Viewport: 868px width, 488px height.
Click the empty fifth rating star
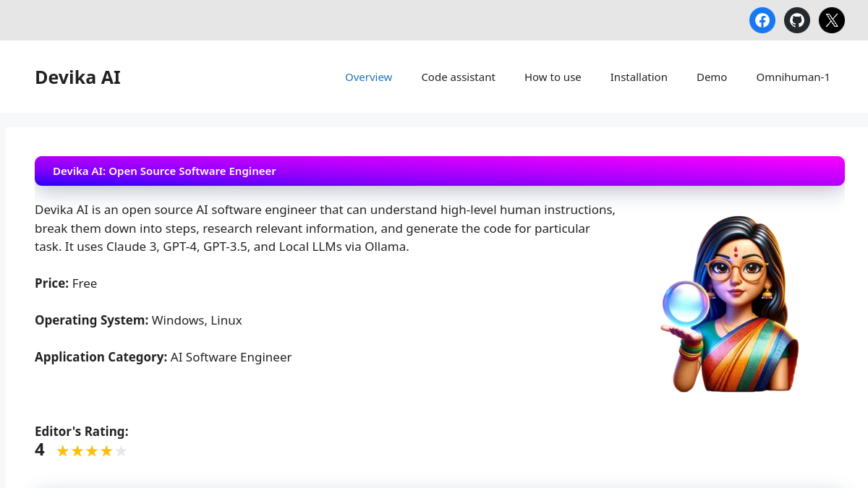click(121, 451)
